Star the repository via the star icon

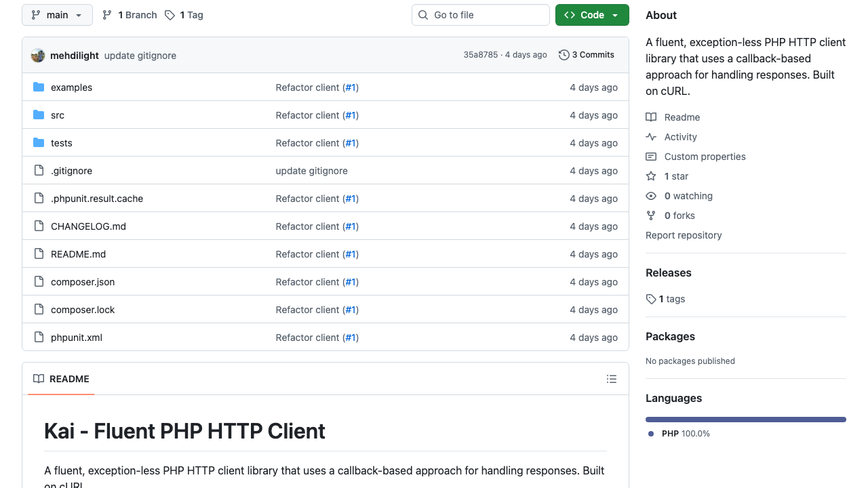point(651,176)
